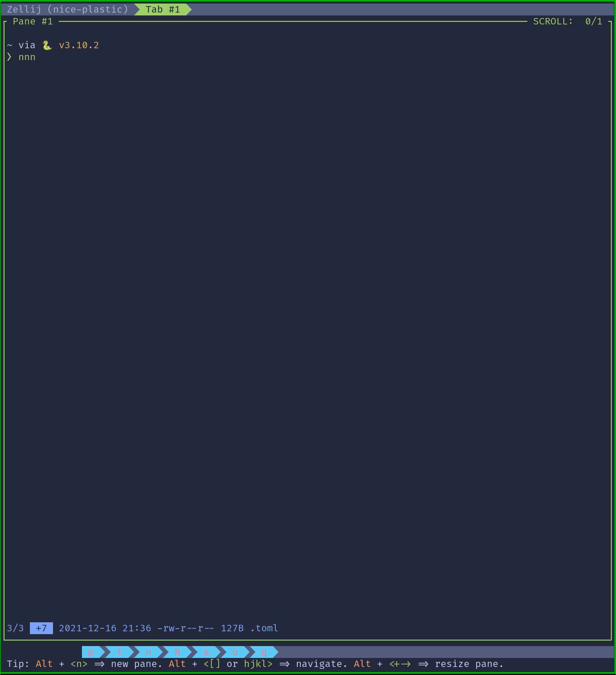Viewport: 616px width, 675px height.
Task: Select the '.toml' filename in status bar
Action: [x=264, y=628]
